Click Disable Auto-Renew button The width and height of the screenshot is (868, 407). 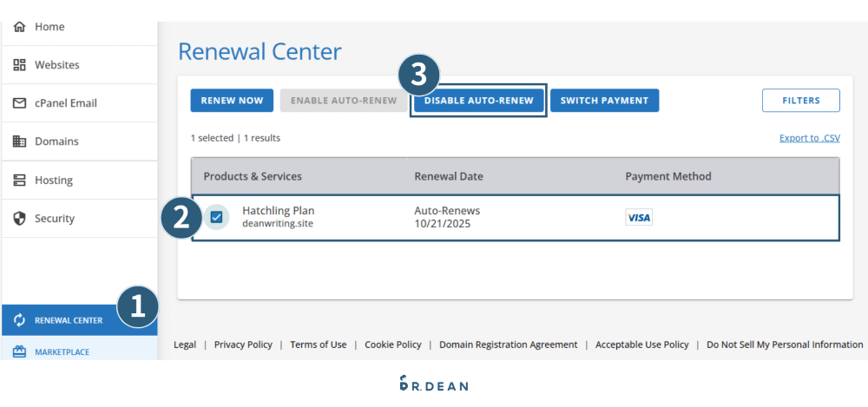click(478, 101)
